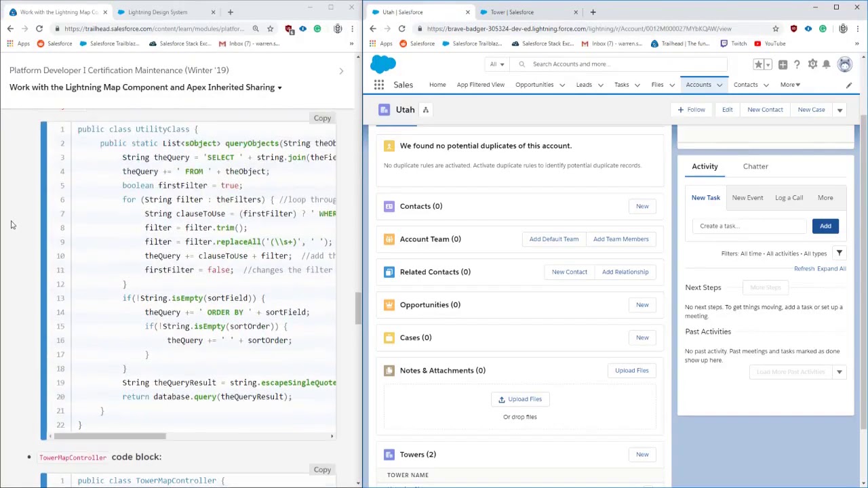Open the Home tab in Salesforce
Image resolution: width=868 pixels, height=488 pixels.
437,85
